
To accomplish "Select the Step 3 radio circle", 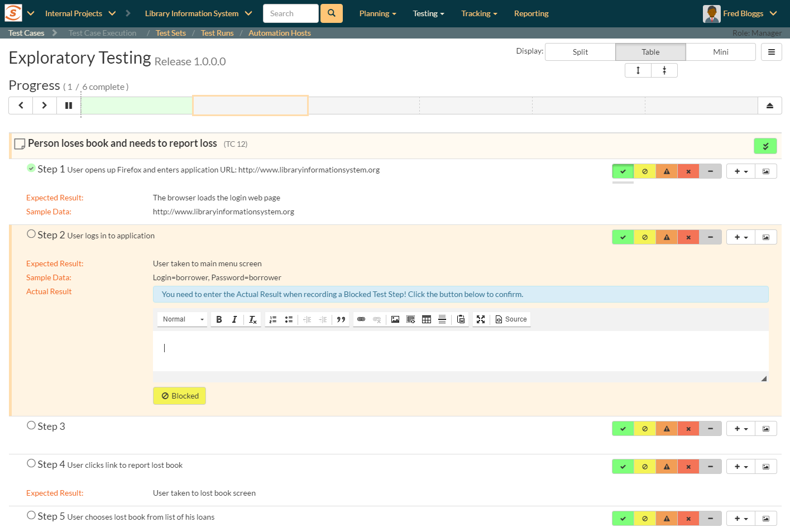I will (x=31, y=425).
